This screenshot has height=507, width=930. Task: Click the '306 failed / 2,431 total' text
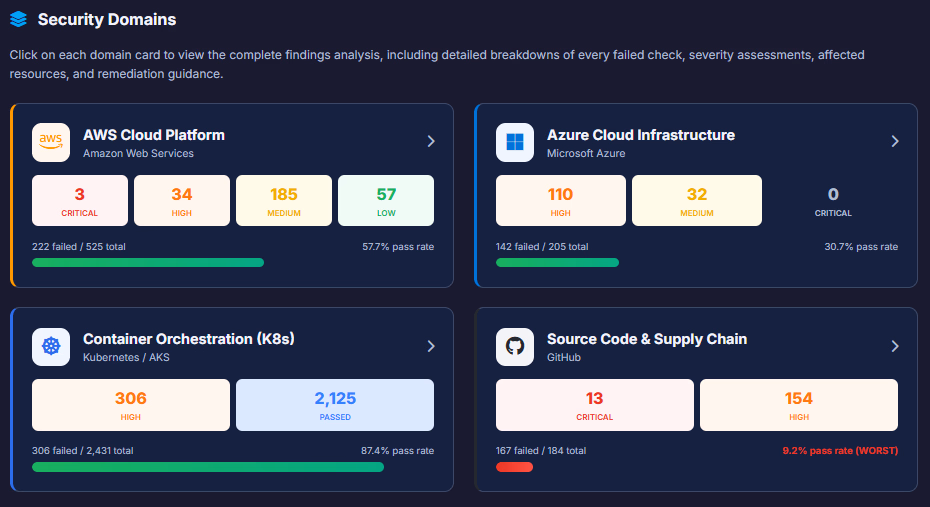point(82,451)
